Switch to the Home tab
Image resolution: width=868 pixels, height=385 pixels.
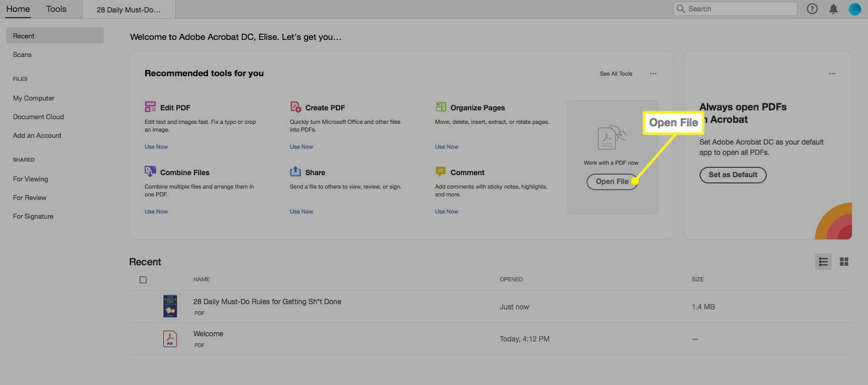pos(18,9)
